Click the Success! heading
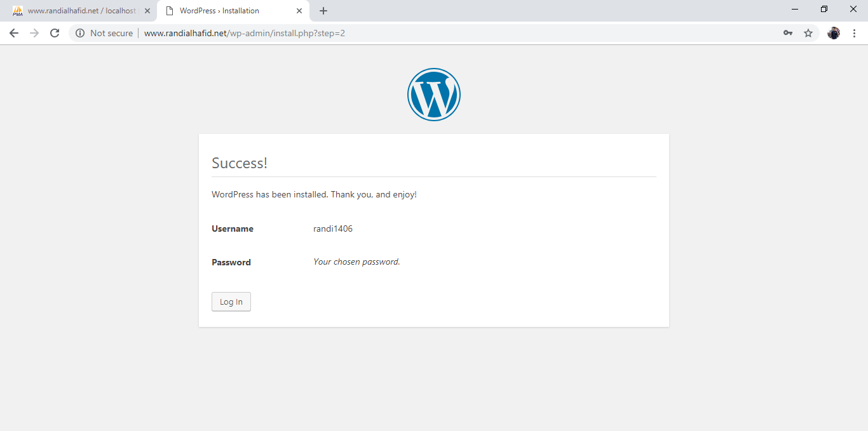 tap(240, 163)
